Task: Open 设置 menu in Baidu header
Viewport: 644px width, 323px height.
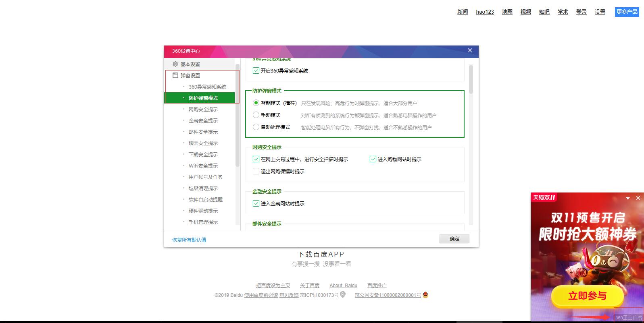Action: [x=600, y=12]
